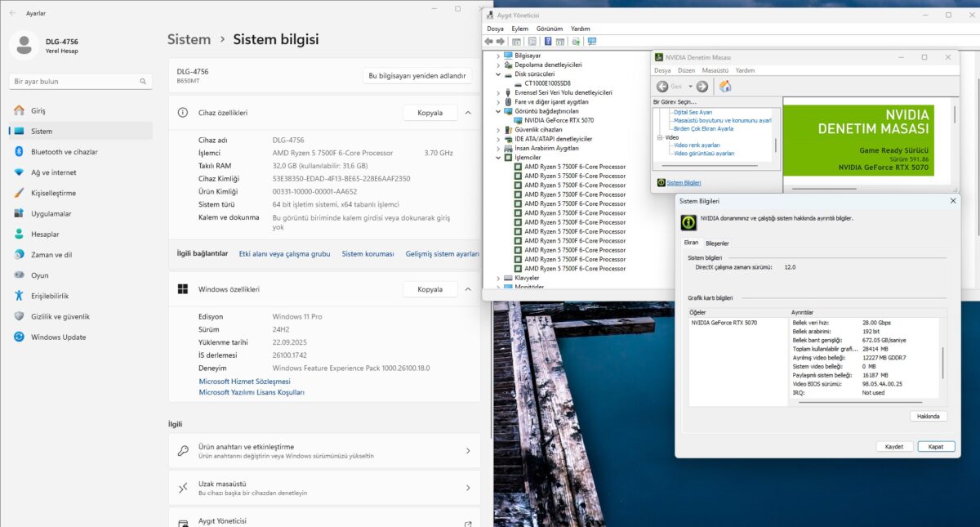This screenshot has width=980, height=527.
Task: Select Ekran tab in Sistem Bilgileri dialog
Action: click(x=691, y=243)
